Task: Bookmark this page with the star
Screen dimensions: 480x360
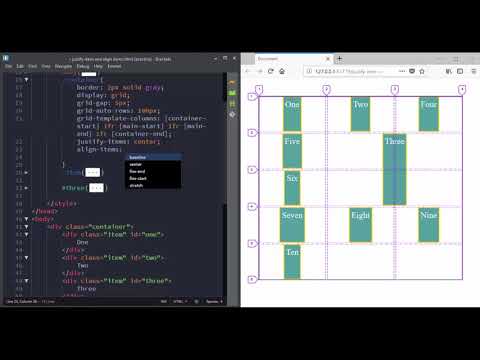Action: click(422, 71)
